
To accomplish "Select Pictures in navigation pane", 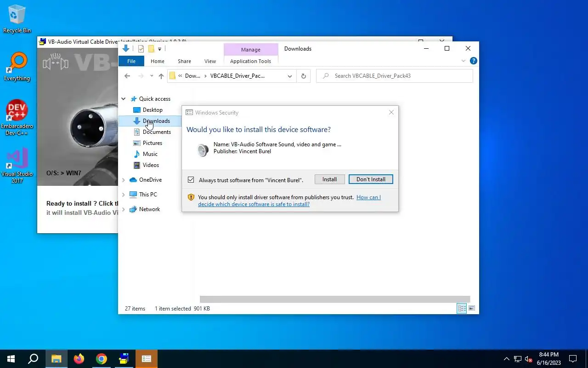I will (x=153, y=143).
